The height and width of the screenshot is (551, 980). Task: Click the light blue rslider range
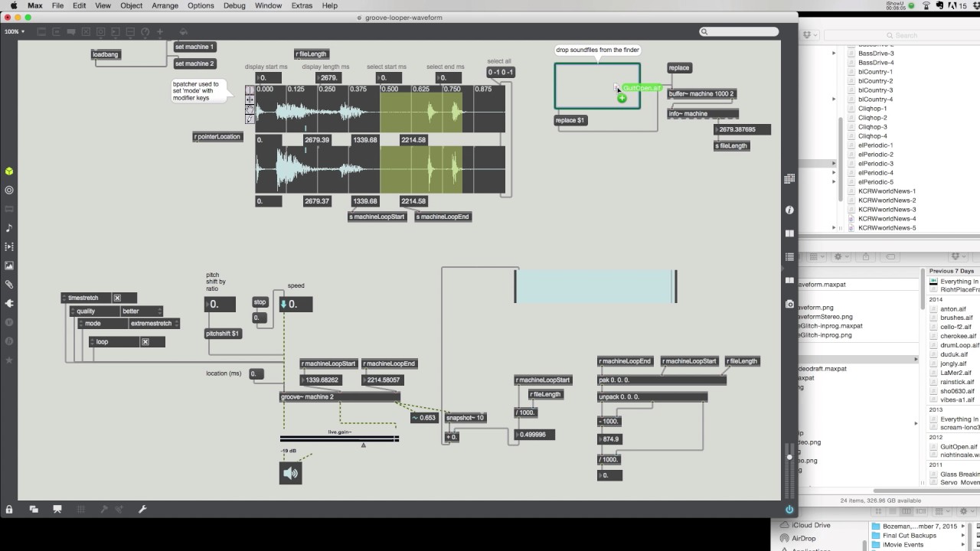pos(596,285)
